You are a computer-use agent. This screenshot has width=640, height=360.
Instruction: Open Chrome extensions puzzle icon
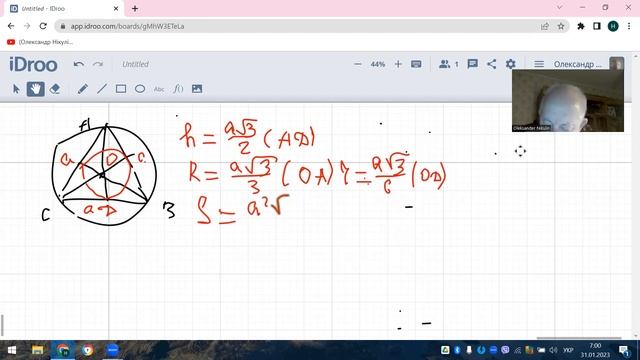click(580, 26)
